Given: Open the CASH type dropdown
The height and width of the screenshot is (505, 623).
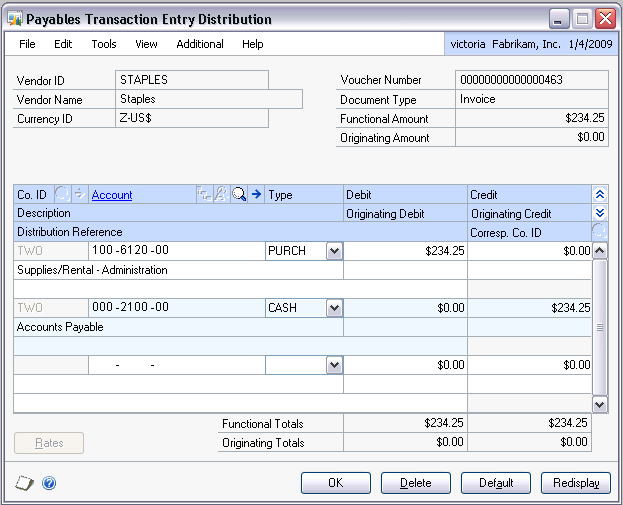Looking at the screenshot, I should 334,309.
